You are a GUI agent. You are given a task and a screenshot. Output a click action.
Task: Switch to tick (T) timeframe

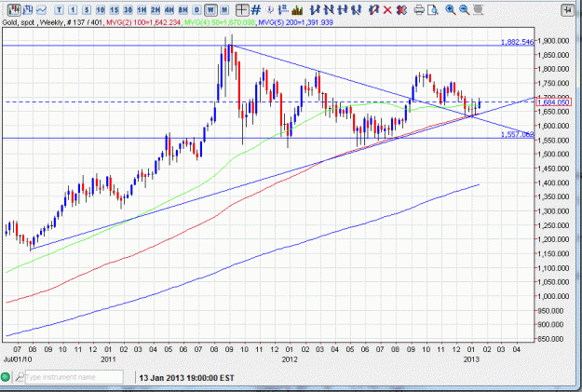point(59,10)
